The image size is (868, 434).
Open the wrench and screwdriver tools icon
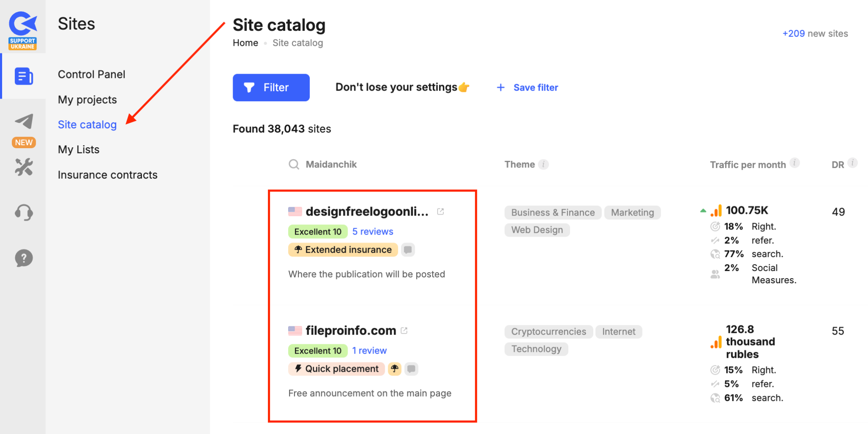pos(24,167)
